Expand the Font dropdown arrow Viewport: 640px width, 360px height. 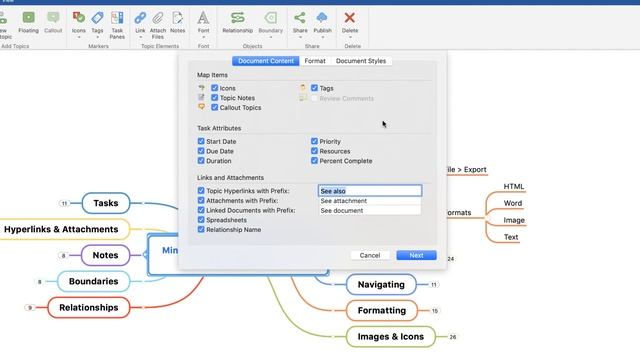204,38
